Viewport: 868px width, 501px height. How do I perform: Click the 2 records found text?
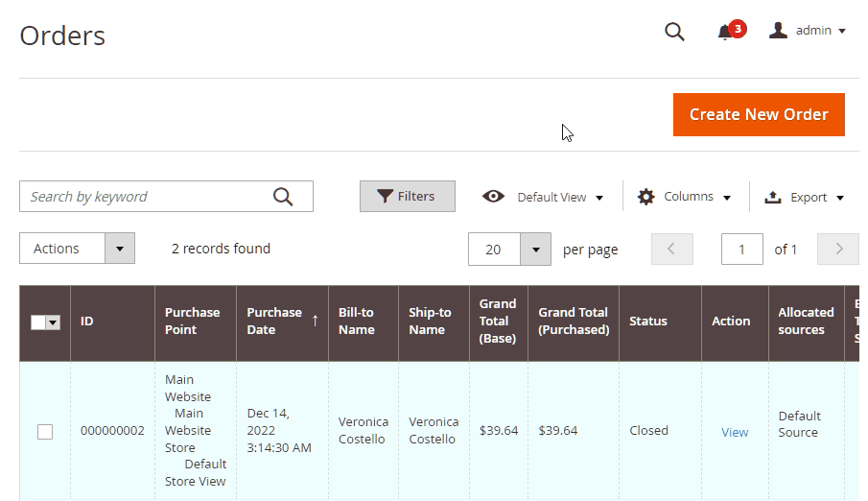221,249
